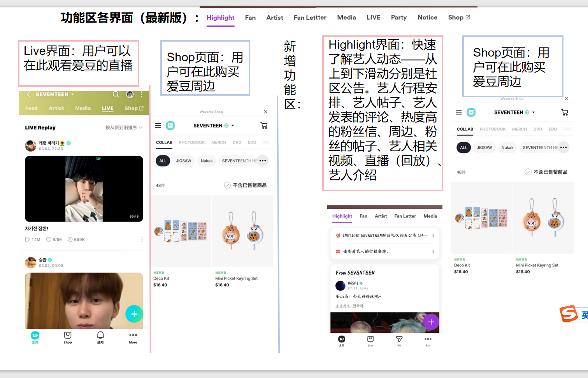Select PHOTOBOOK tab in middle Shop screen
Screen dimensions: 588x378
[191, 142]
